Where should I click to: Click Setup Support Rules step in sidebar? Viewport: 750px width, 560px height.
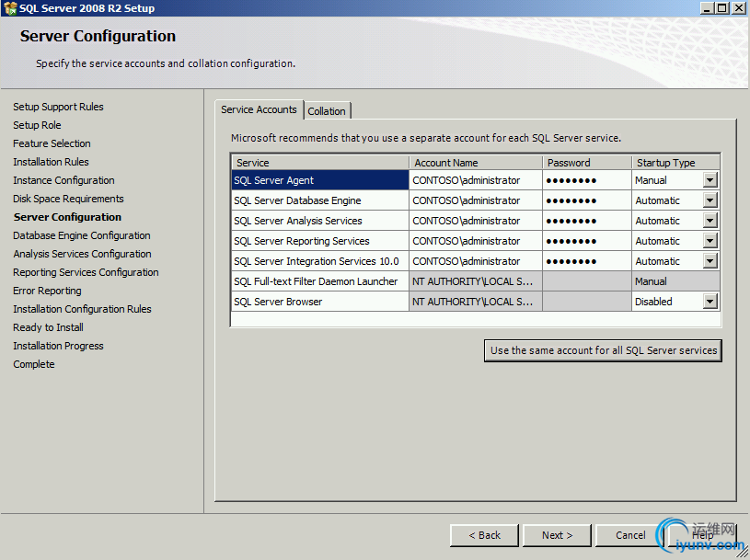point(58,107)
